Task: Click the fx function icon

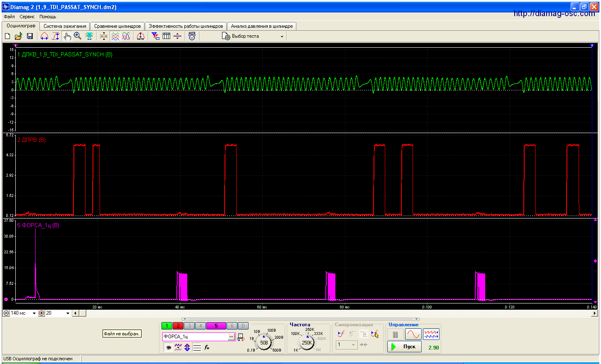Action: tap(207, 347)
